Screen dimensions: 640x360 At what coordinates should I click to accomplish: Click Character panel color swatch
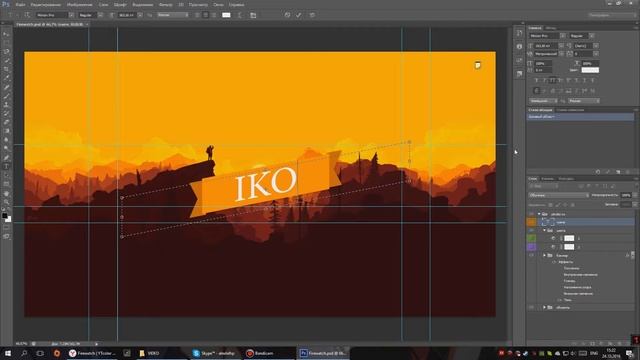(x=590, y=70)
